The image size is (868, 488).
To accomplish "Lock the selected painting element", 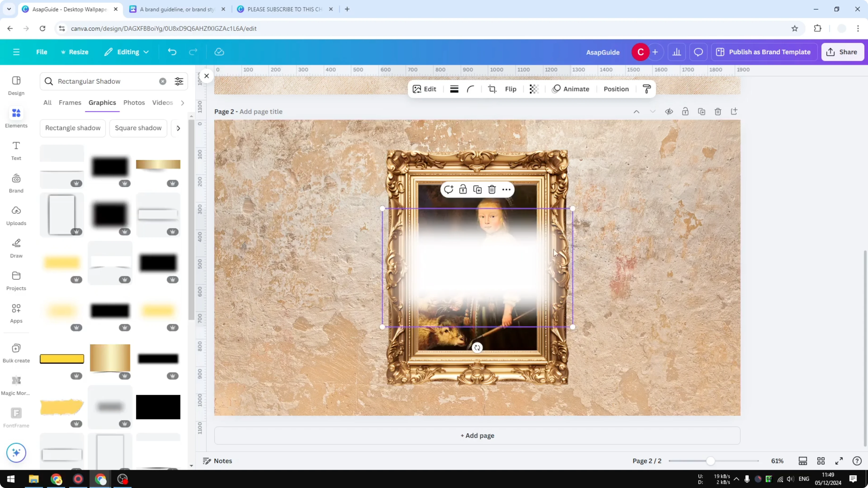I will tap(463, 189).
